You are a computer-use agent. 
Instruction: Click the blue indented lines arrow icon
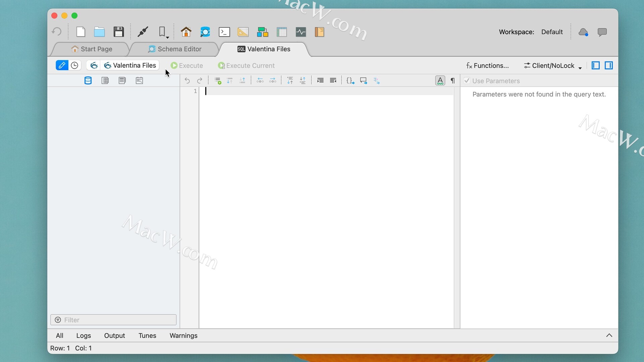tap(377, 80)
